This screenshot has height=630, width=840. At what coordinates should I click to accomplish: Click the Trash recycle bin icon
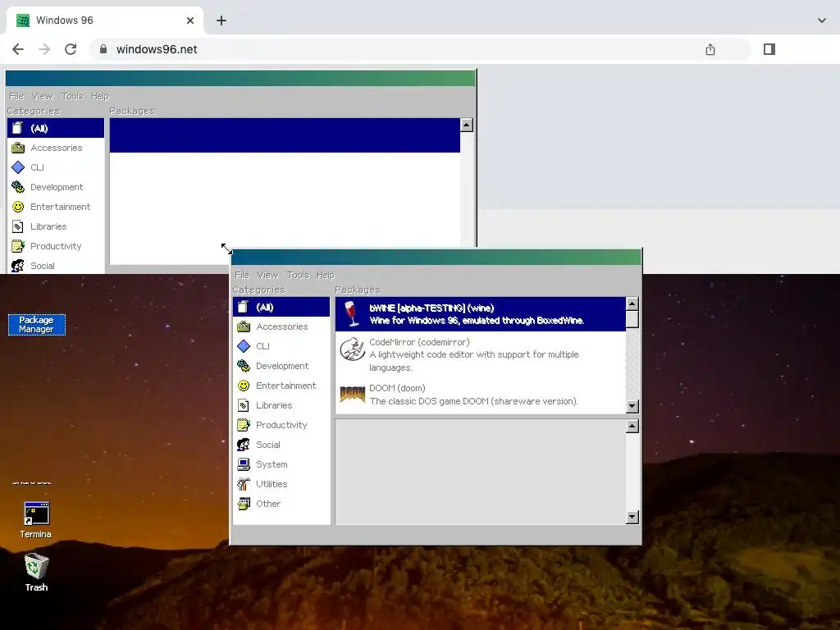click(36, 566)
